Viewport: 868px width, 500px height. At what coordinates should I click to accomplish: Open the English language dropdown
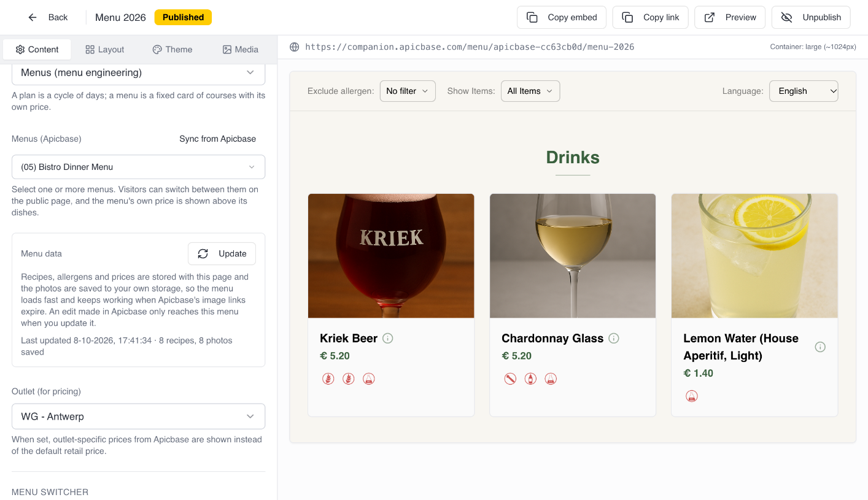[804, 91]
